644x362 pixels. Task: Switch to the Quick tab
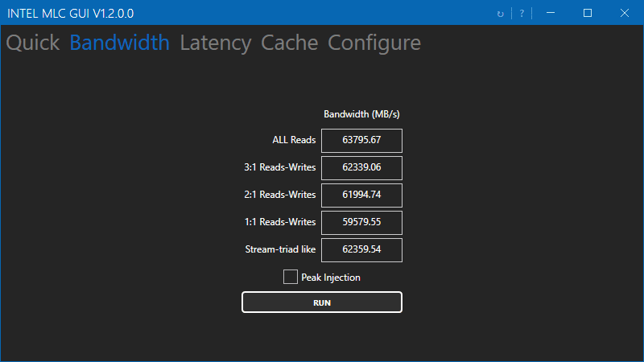click(33, 43)
